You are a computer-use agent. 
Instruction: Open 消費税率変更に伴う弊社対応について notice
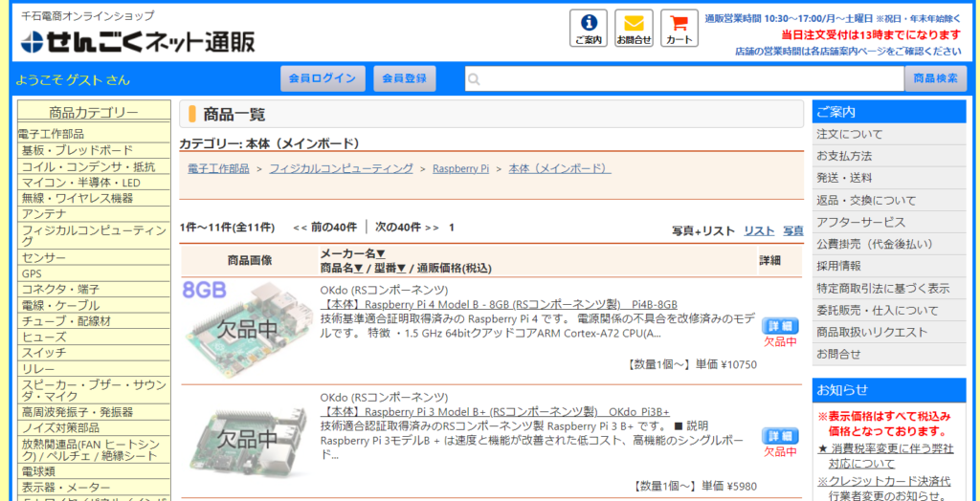tap(885, 456)
